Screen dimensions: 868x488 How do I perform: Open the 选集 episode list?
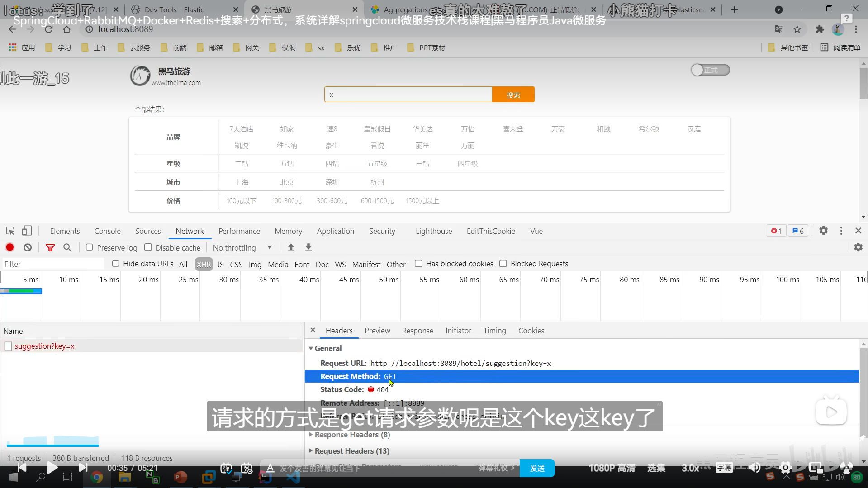coord(656,468)
